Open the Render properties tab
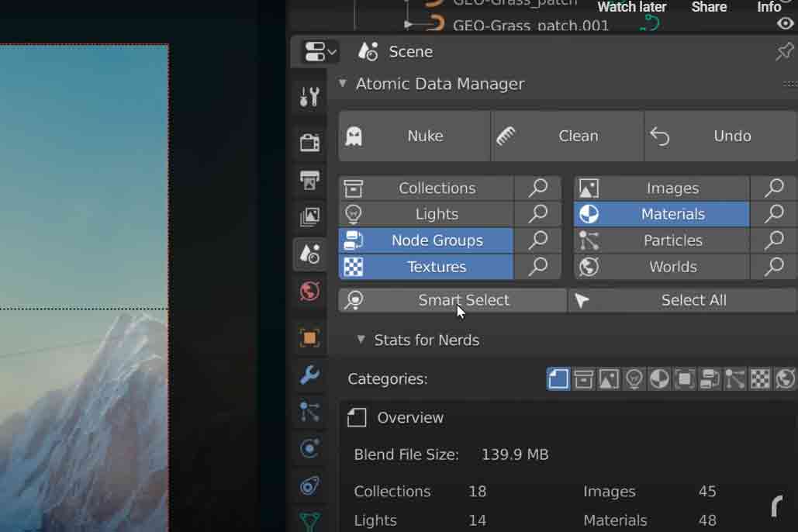This screenshot has height=532, width=798. [309, 142]
